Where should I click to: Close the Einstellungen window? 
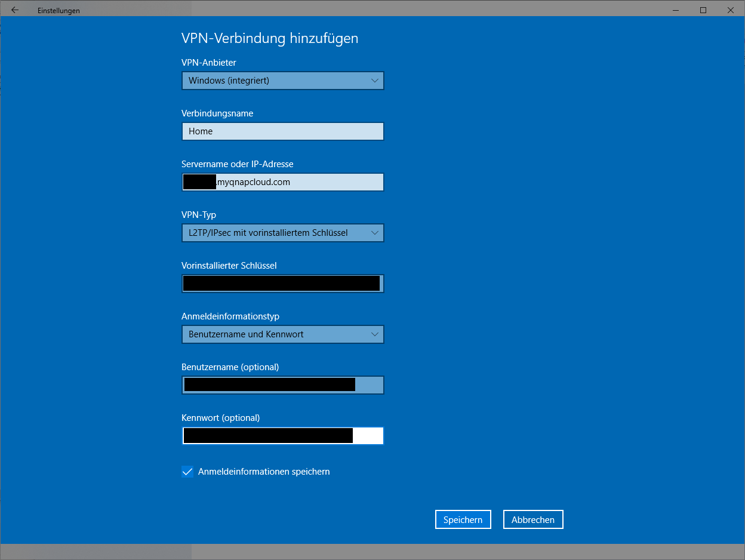pyautogui.click(x=731, y=10)
